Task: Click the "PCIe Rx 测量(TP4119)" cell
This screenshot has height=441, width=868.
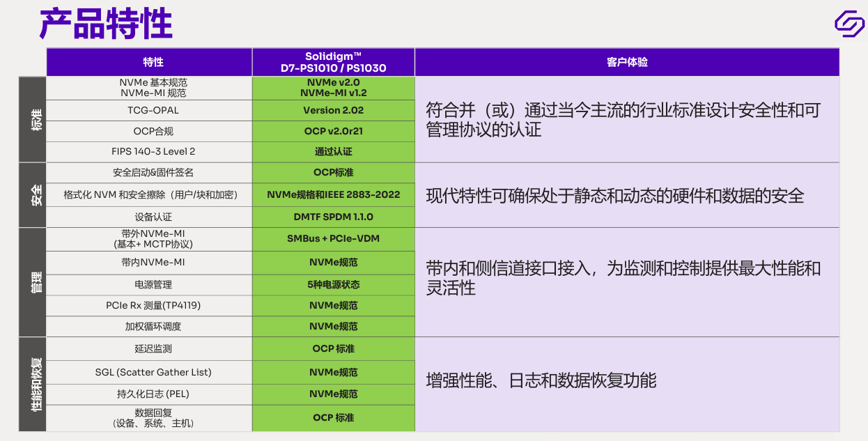Action: (149, 306)
